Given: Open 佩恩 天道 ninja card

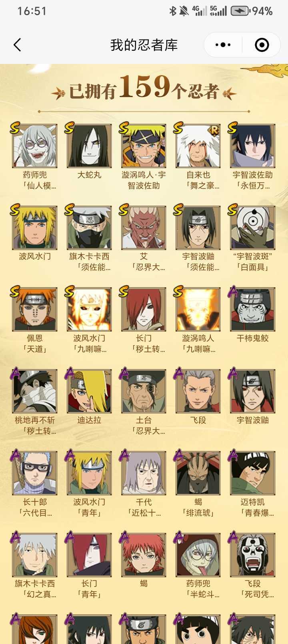Looking at the screenshot, I should click(35, 309).
